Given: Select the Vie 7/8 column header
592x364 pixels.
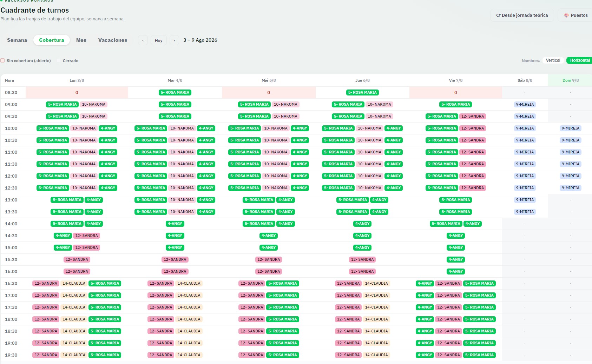Looking at the screenshot, I should coord(456,80).
